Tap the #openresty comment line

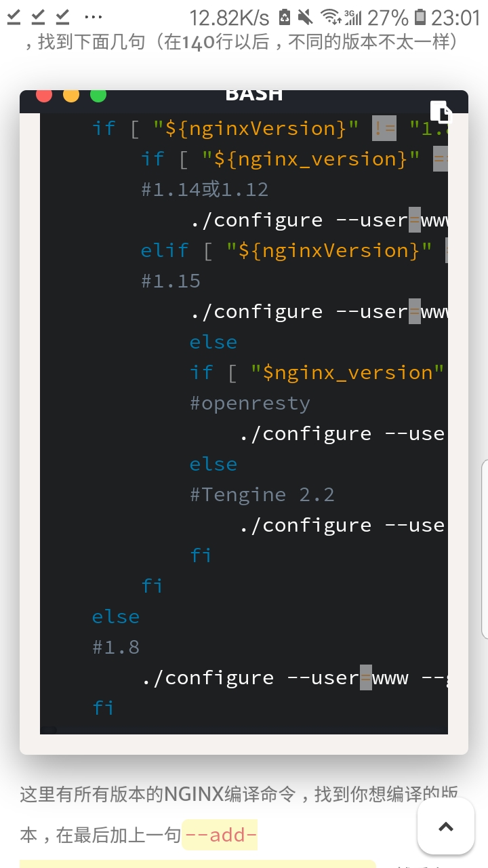[250, 403]
